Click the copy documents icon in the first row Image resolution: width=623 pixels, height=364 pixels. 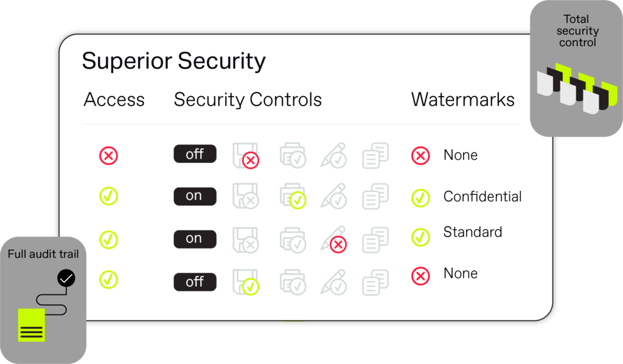(375, 156)
